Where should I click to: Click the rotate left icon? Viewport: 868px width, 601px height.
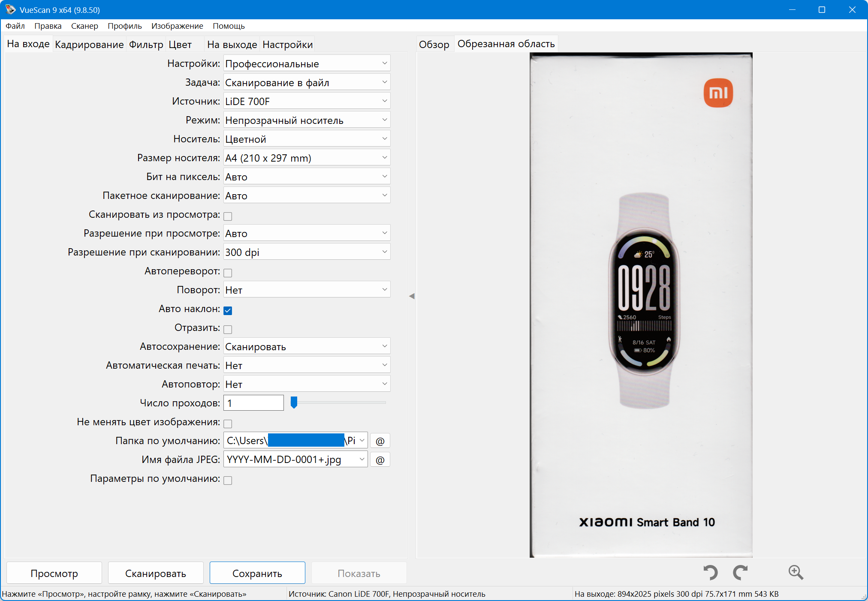click(711, 572)
